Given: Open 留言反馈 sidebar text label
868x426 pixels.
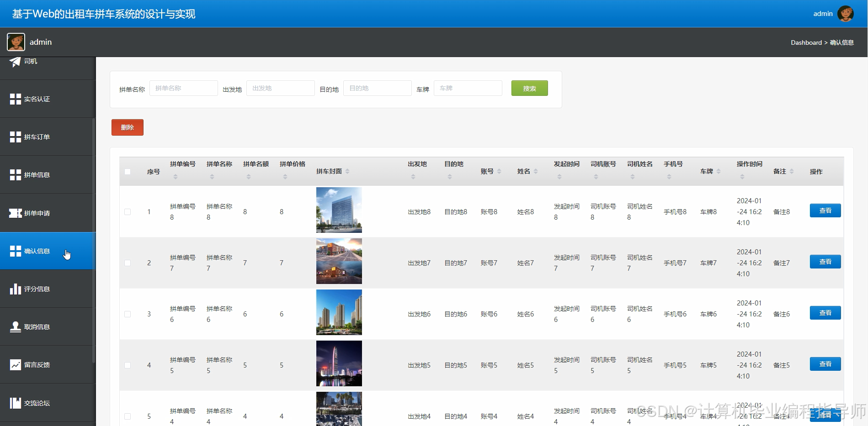Looking at the screenshot, I should (x=37, y=365).
